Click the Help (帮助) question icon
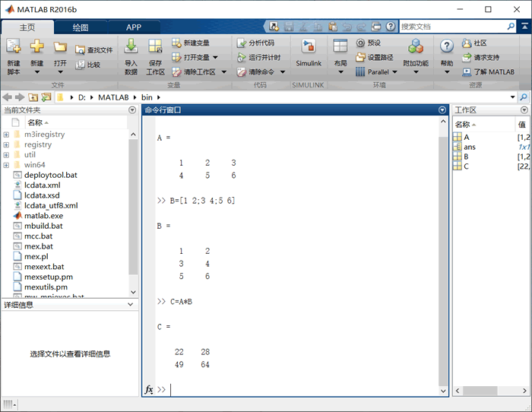 click(447, 46)
